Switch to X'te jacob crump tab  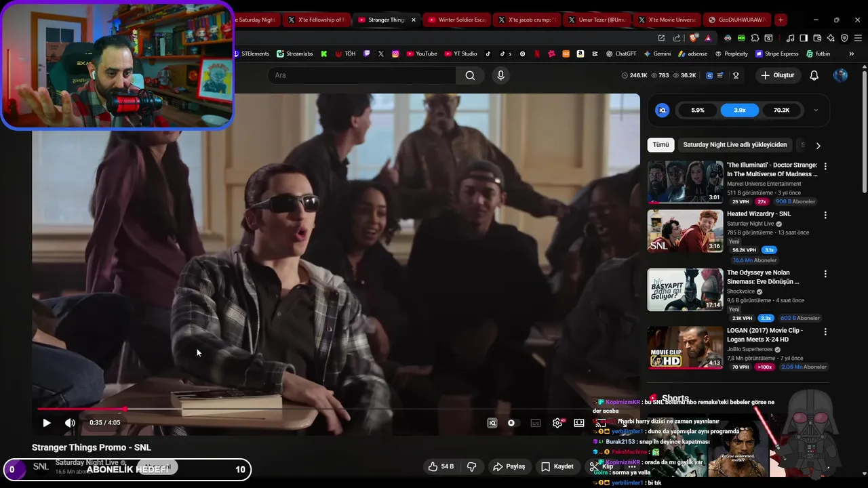coord(528,20)
